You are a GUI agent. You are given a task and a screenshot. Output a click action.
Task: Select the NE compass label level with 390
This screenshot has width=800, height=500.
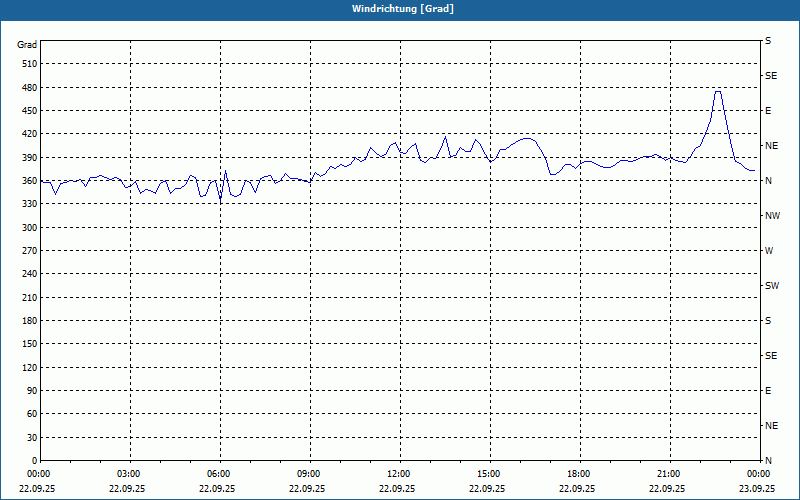click(x=771, y=146)
